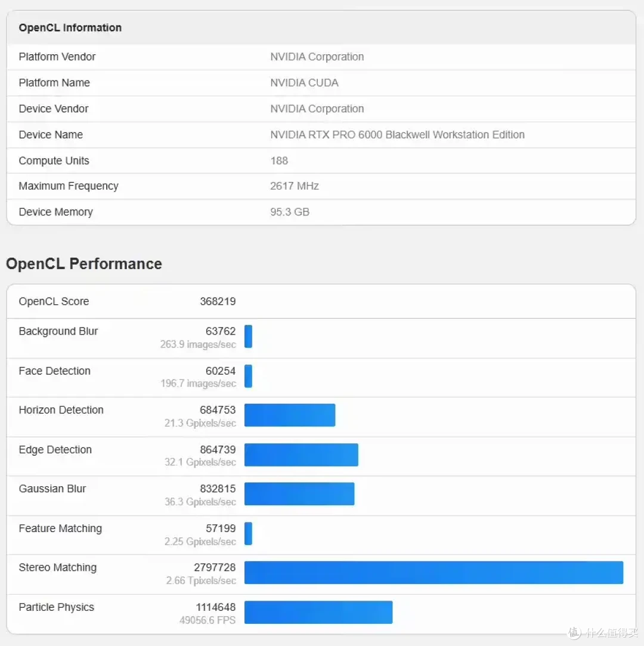Click the Particle Physics 49056.6 FPS text
Image resolution: width=644 pixels, height=646 pixels.
208,620
